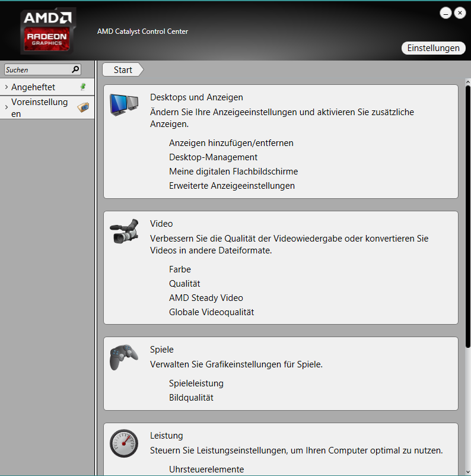
Task: Open the Einstellungen menu button
Action: point(434,48)
